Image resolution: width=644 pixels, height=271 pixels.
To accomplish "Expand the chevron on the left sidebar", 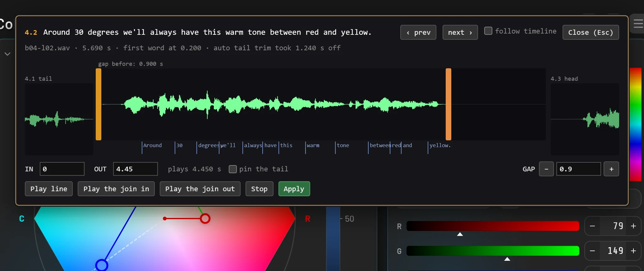I will pos(7,54).
